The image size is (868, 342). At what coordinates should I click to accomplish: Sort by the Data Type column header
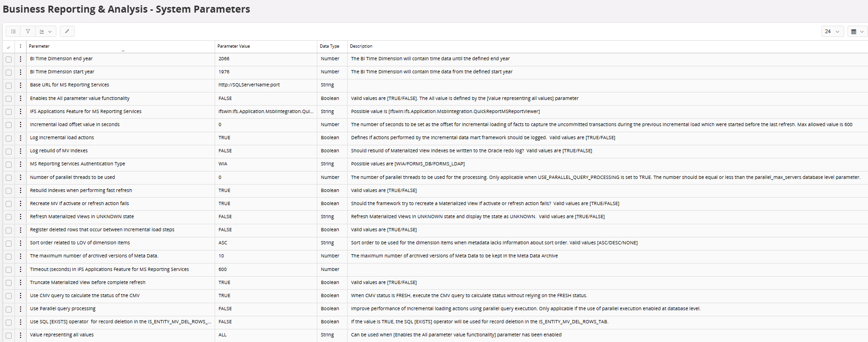pyautogui.click(x=329, y=46)
